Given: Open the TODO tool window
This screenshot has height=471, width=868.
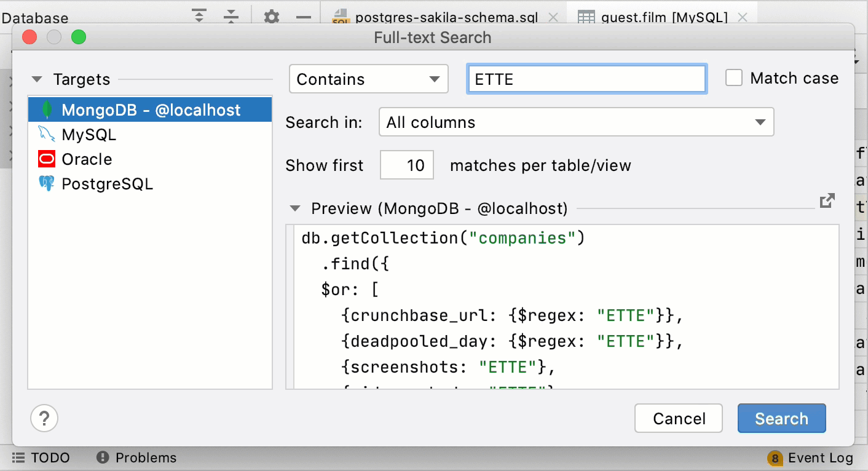Looking at the screenshot, I should [x=43, y=457].
